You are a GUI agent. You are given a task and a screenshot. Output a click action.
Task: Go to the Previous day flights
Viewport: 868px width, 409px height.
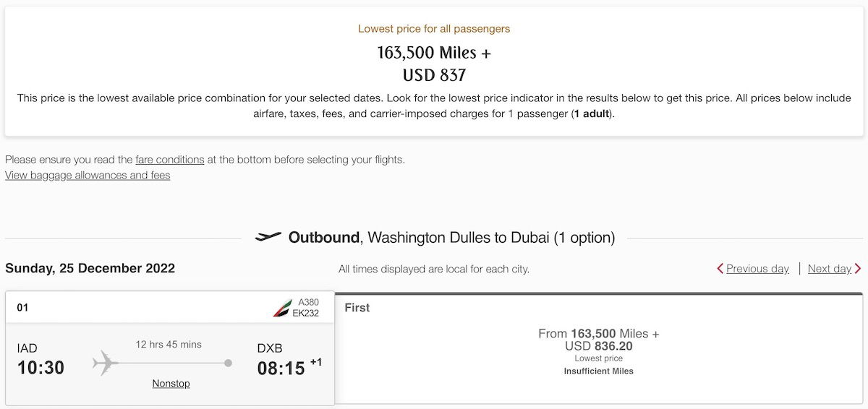757,269
